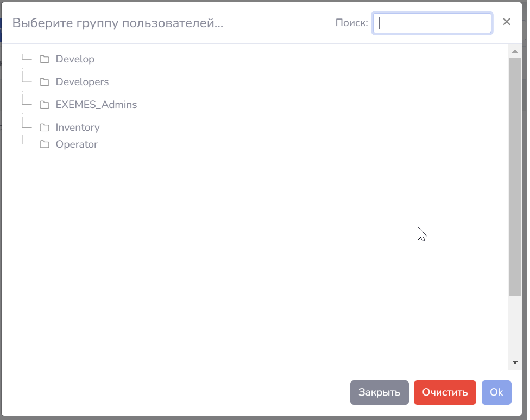Pick the EXEMES_Admins group text

point(96,105)
